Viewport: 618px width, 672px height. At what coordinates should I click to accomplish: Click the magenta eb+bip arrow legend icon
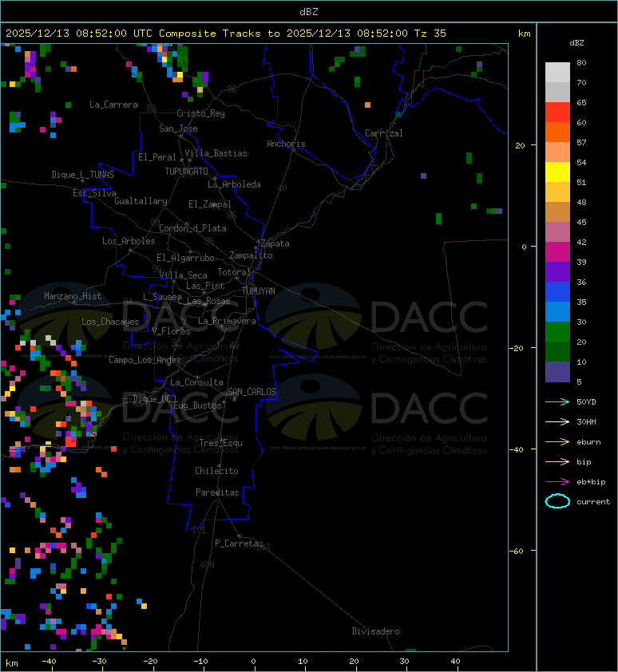(557, 482)
